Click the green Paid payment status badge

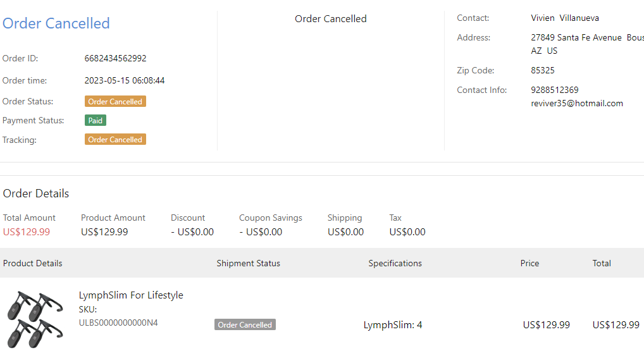click(x=96, y=120)
